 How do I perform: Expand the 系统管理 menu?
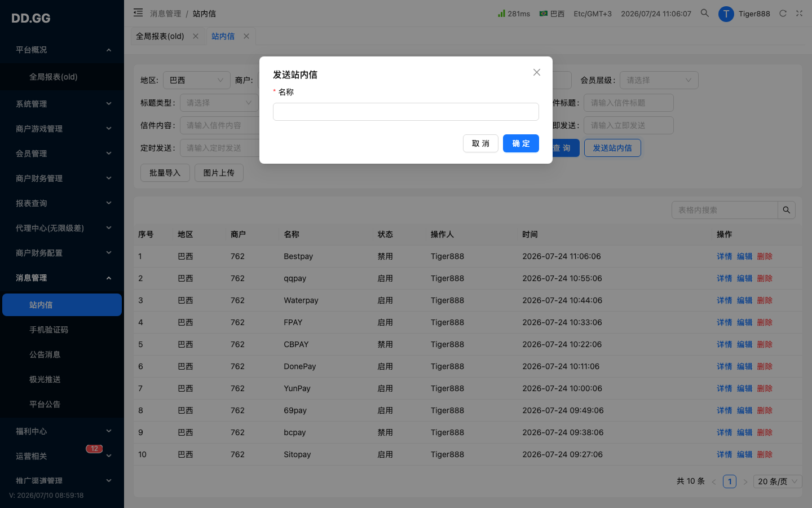click(62, 104)
